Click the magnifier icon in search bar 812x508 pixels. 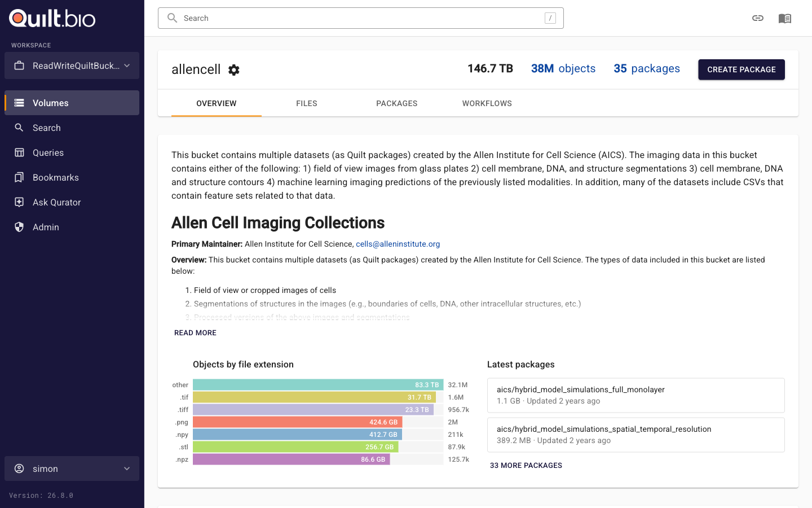(173, 18)
